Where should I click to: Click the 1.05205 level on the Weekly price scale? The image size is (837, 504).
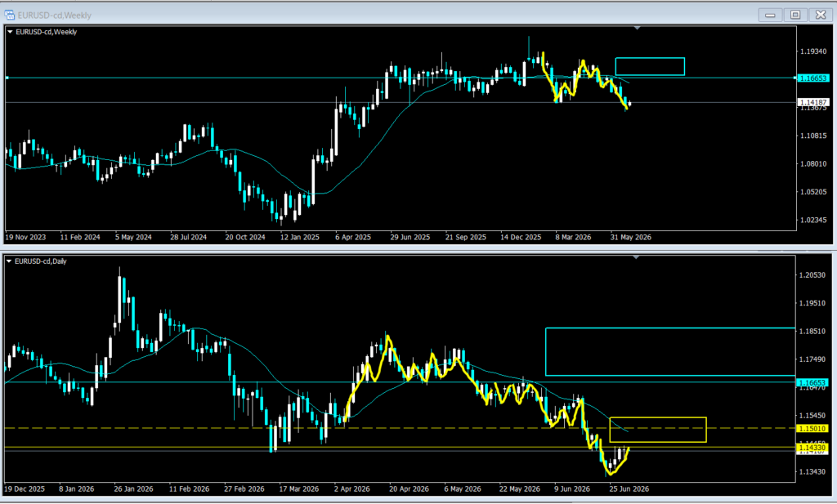pos(813,191)
